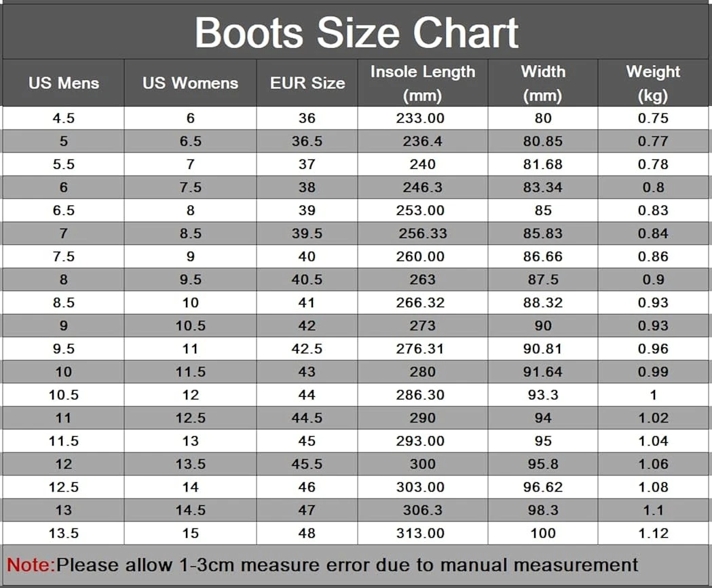
Task: Select the width value 96.62
Action: click(543, 487)
